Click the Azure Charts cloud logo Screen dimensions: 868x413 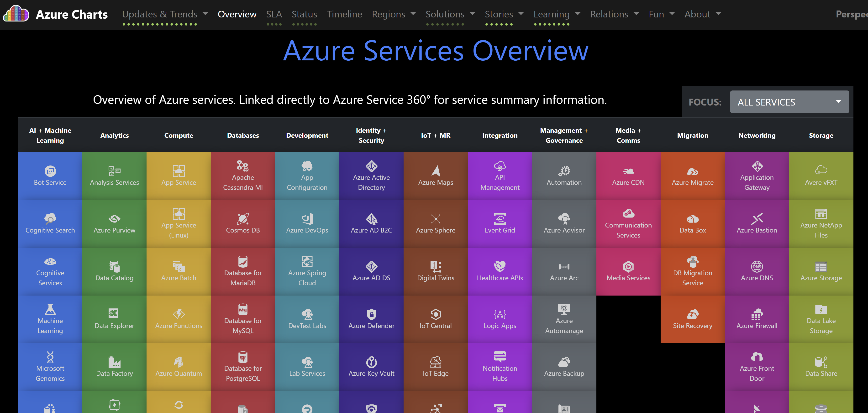click(16, 14)
